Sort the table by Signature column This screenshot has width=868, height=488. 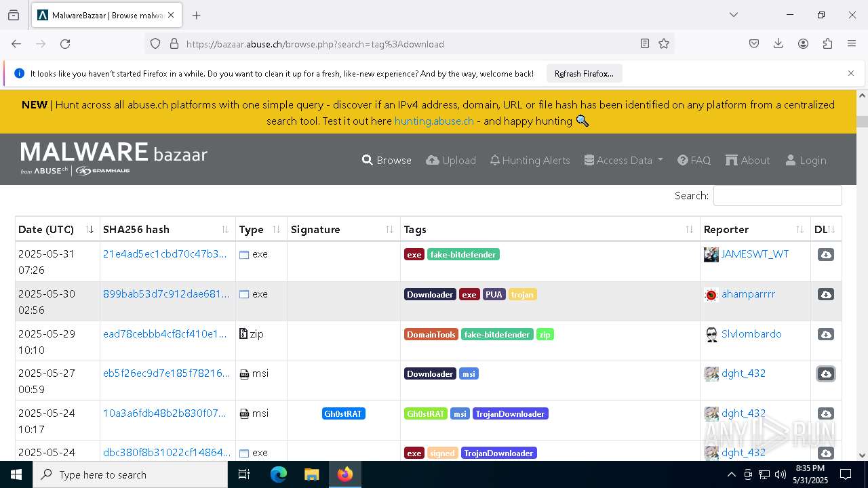[x=344, y=230]
